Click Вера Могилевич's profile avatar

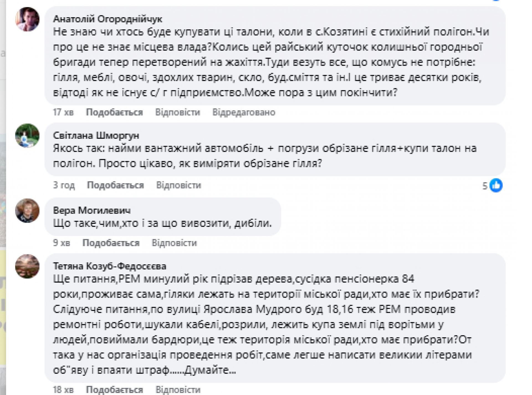(x=27, y=211)
